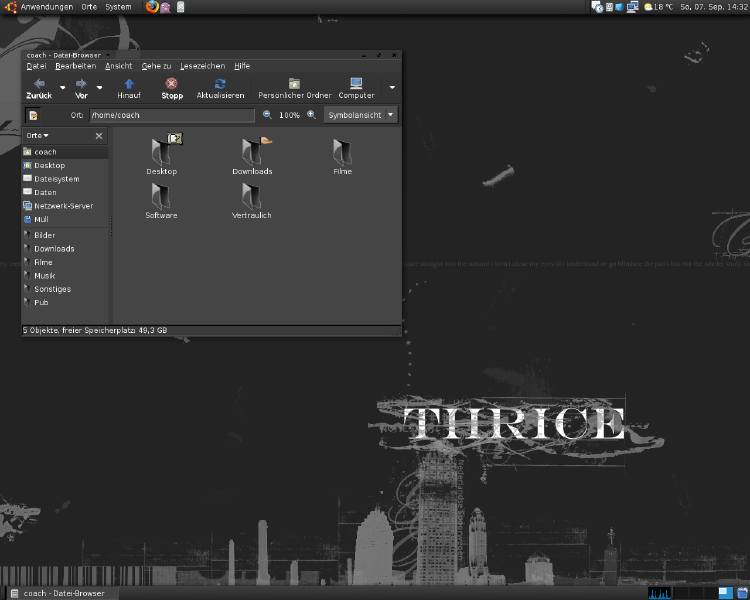The height and width of the screenshot is (600, 750).
Task: Toggle text-based location entry button
Action: [33, 115]
